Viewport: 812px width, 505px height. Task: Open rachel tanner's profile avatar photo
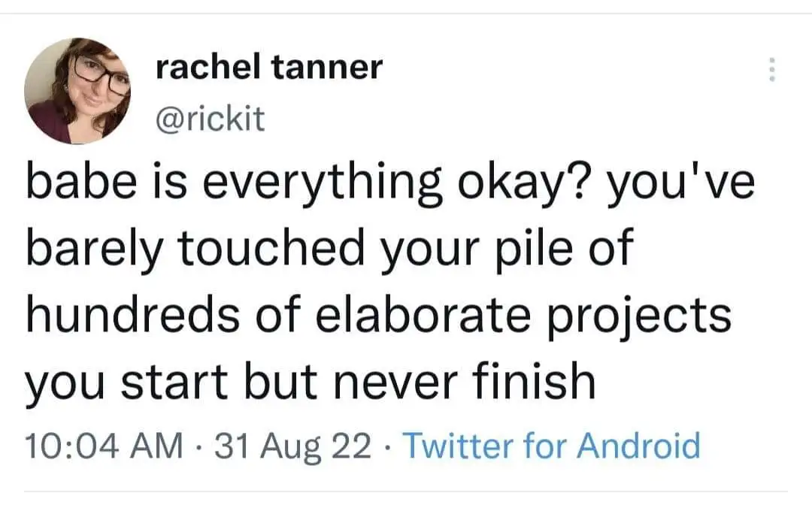pyautogui.click(x=77, y=90)
